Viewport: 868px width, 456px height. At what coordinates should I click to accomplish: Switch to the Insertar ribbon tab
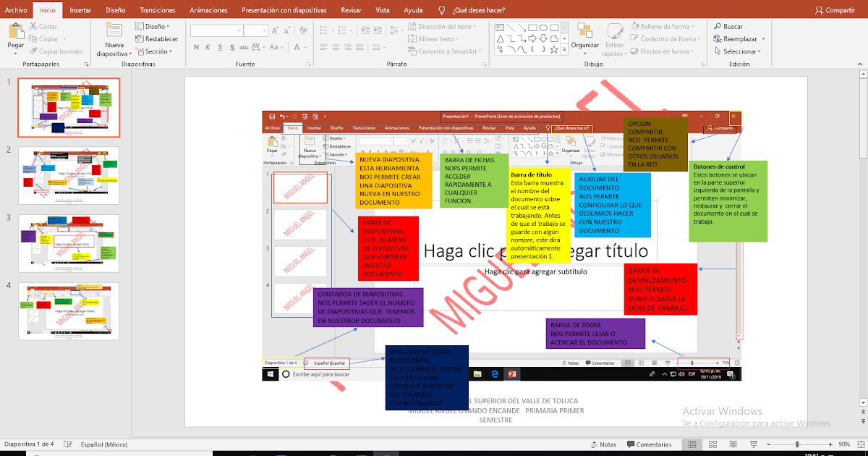pyautogui.click(x=80, y=10)
